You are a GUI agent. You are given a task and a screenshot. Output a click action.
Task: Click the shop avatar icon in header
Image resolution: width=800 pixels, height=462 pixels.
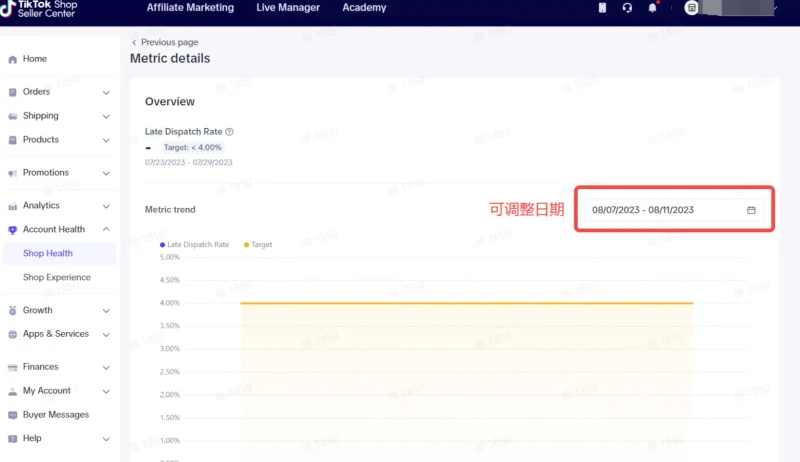691,8
